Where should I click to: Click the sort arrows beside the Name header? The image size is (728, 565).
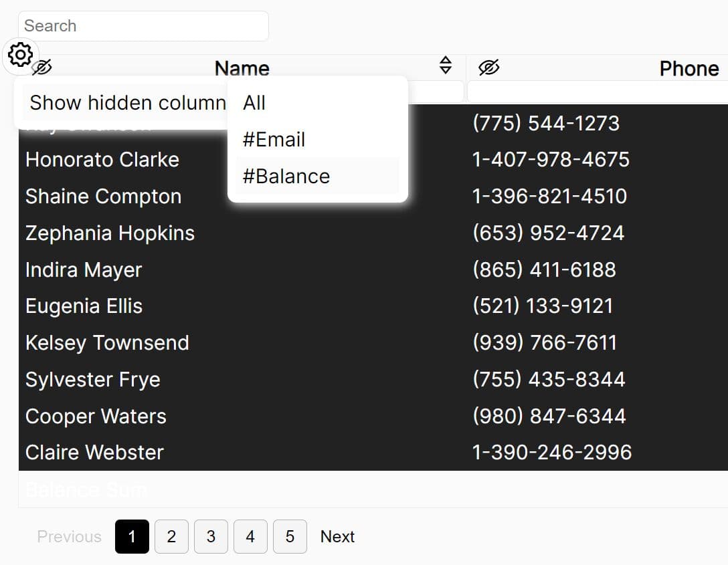click(446, 66)
